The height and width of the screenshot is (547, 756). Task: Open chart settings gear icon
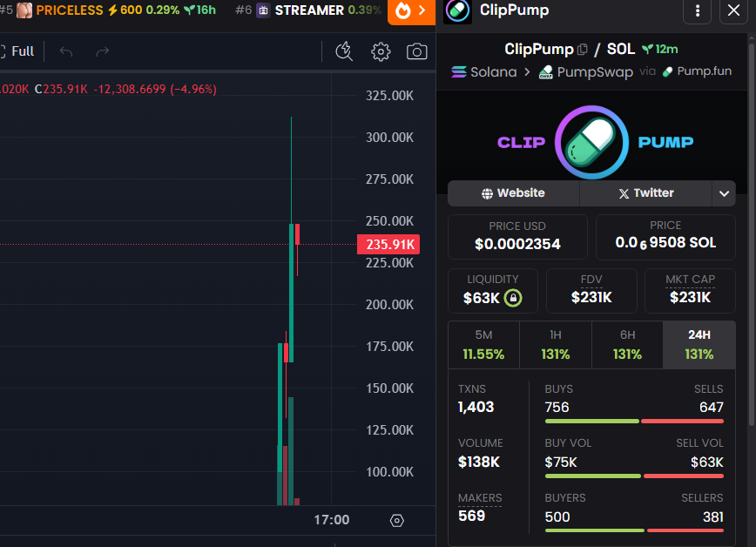coord(381,51)
